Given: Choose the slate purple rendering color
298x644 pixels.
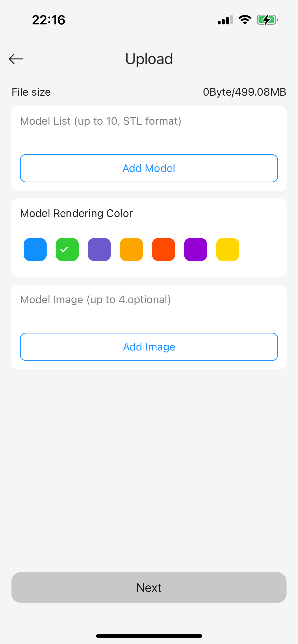Looking at the screenshot, I should coord(99,250).
